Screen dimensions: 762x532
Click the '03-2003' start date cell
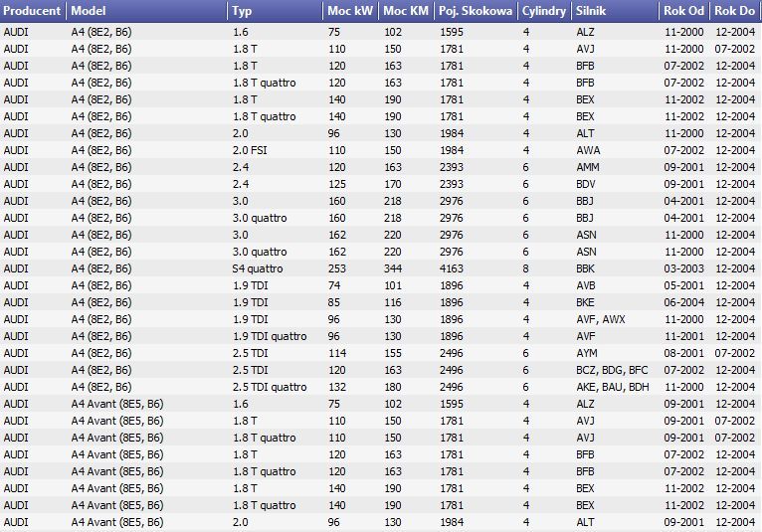click(x=683, y=268)
